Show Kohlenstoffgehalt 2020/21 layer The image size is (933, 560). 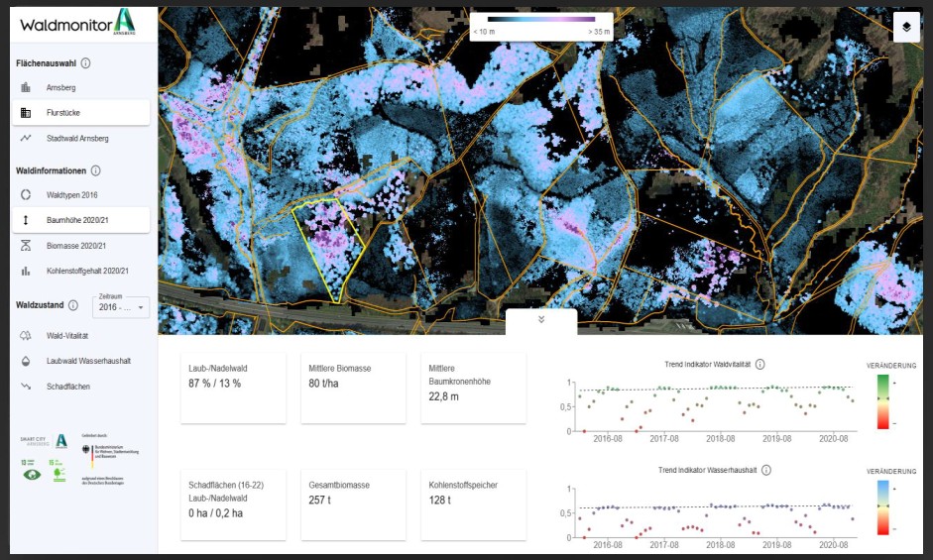[87, 271]
